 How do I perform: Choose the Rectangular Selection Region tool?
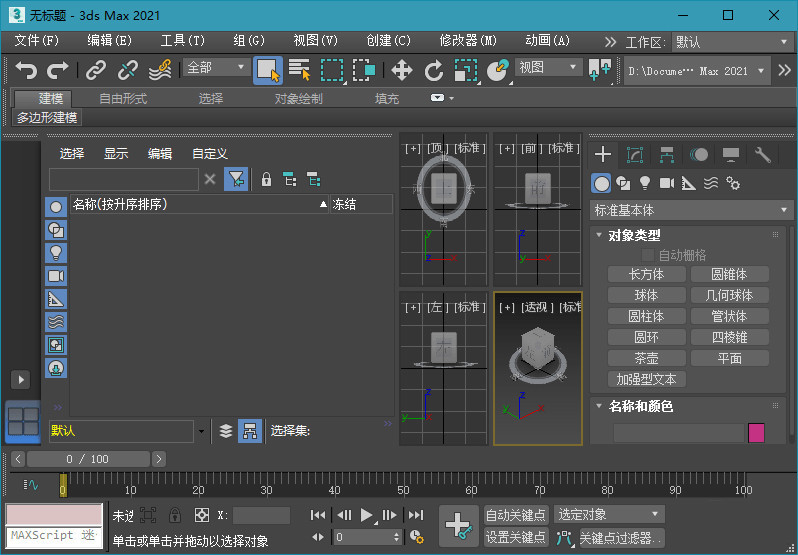click(332, 70)
